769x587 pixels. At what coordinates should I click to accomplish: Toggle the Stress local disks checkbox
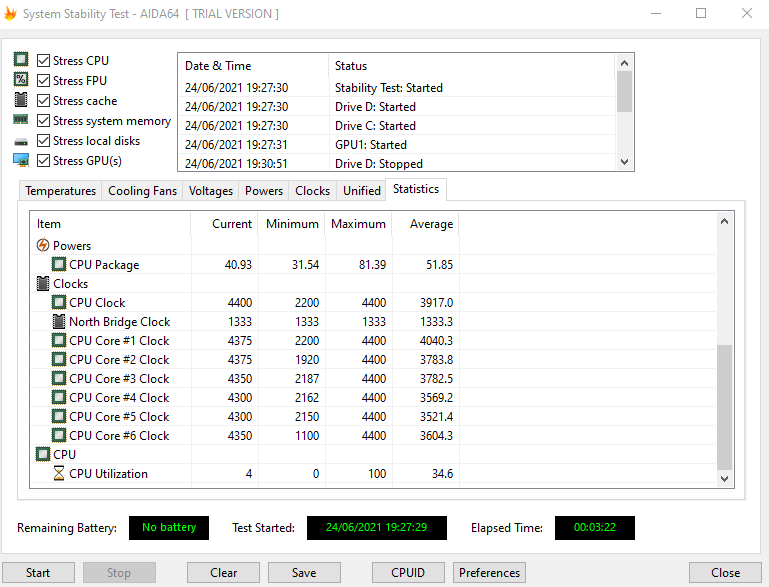[x=44, y=141]
